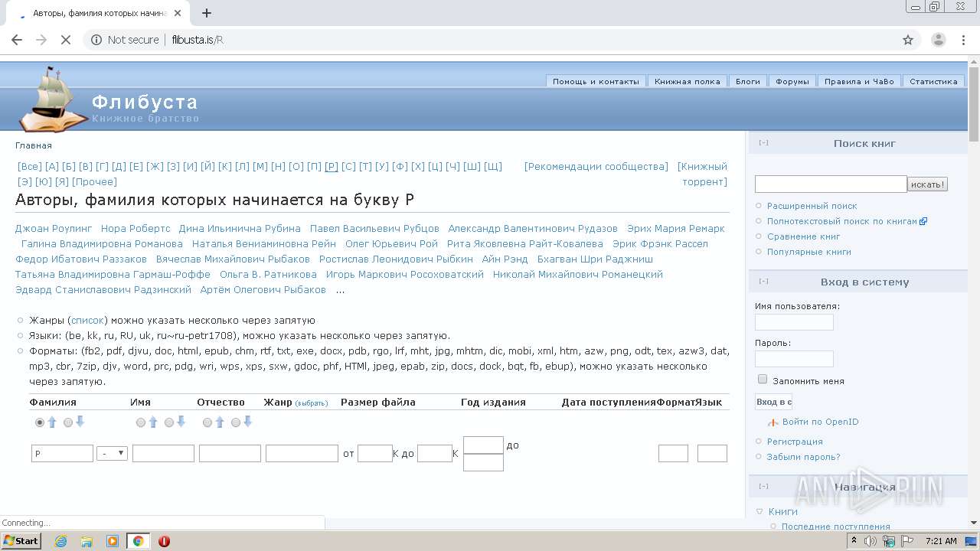Select Имя ascending sort radio

point(141,422)
